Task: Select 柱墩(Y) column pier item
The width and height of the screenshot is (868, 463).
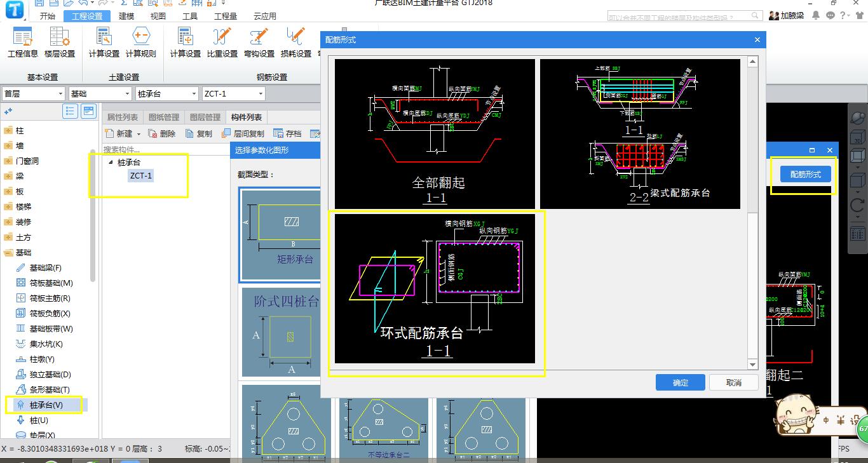Action: tap(42, 359)
